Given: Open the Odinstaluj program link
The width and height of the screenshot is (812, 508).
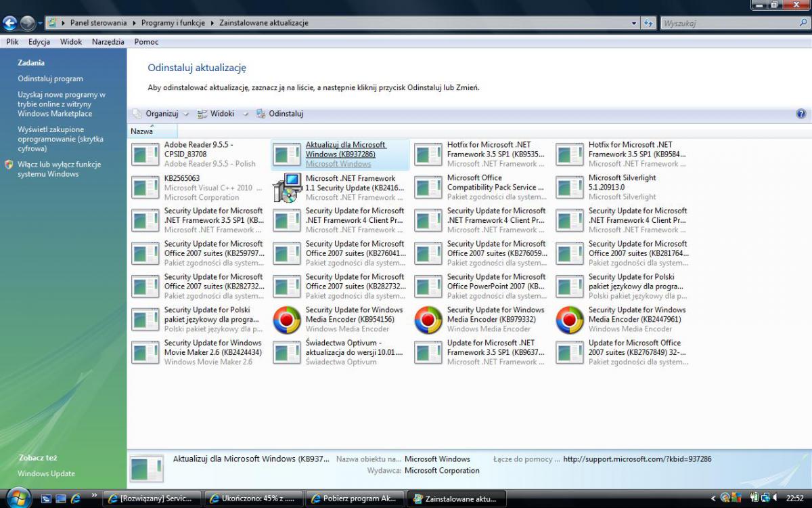Looking at the screenshot, I should pyautogui.click(x=50, y=79).
